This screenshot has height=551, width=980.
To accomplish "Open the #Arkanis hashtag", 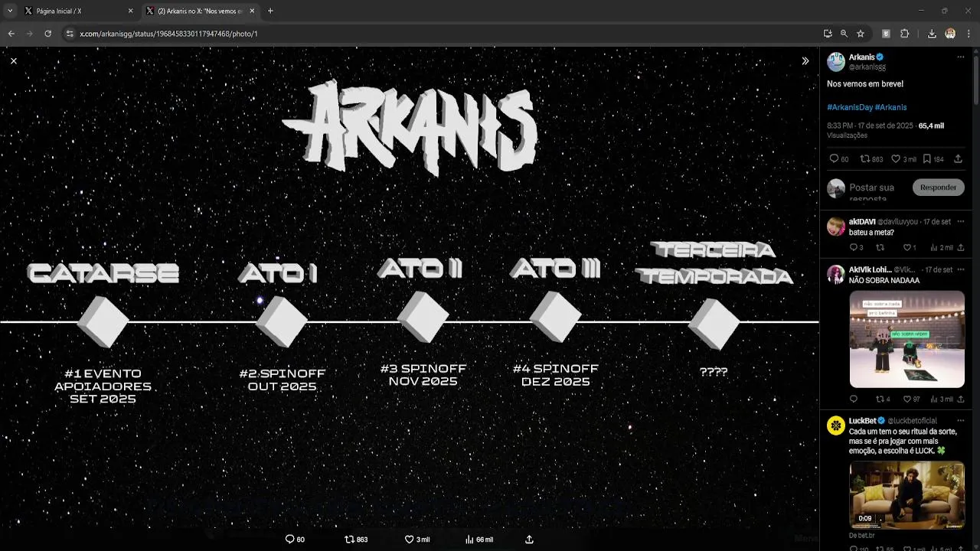I will 890,107.
